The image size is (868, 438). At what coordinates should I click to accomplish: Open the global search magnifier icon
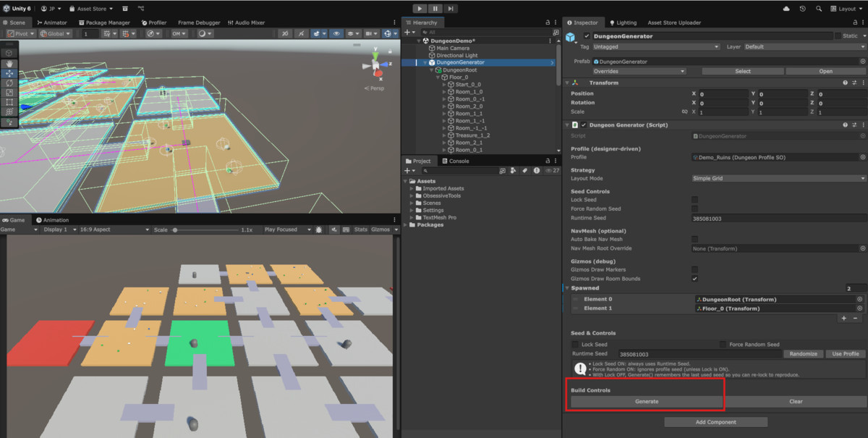pyautogui.click(x=818, y=9)
